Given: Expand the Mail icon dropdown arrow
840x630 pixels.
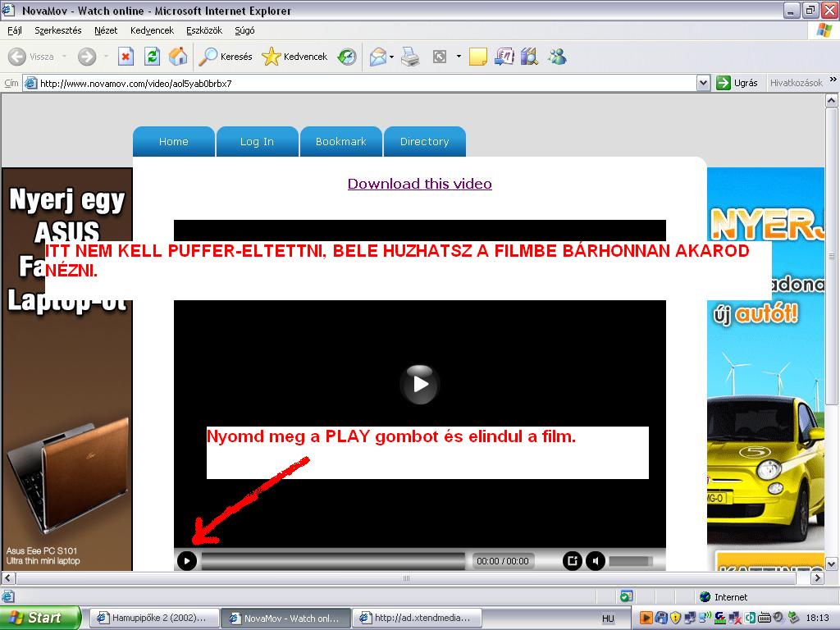Looking at the screenshot, I should pyautogui.click(x=391, y=57).
